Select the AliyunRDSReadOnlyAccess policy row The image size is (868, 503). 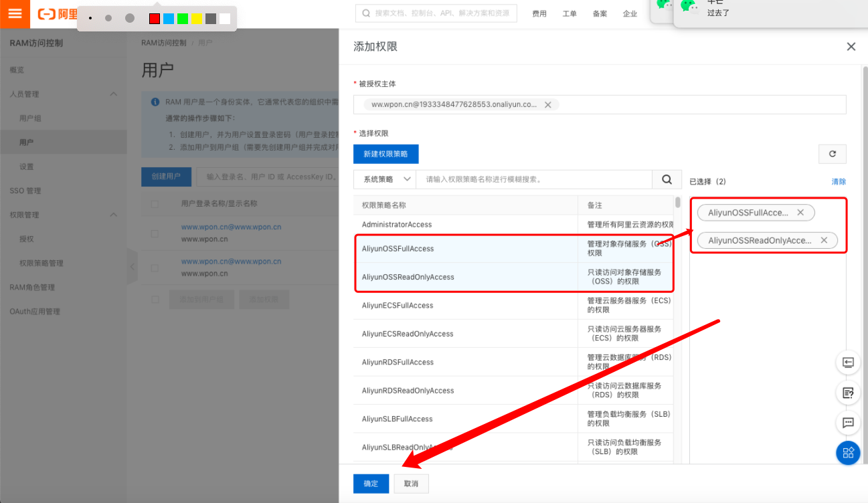tap(513, 391)
